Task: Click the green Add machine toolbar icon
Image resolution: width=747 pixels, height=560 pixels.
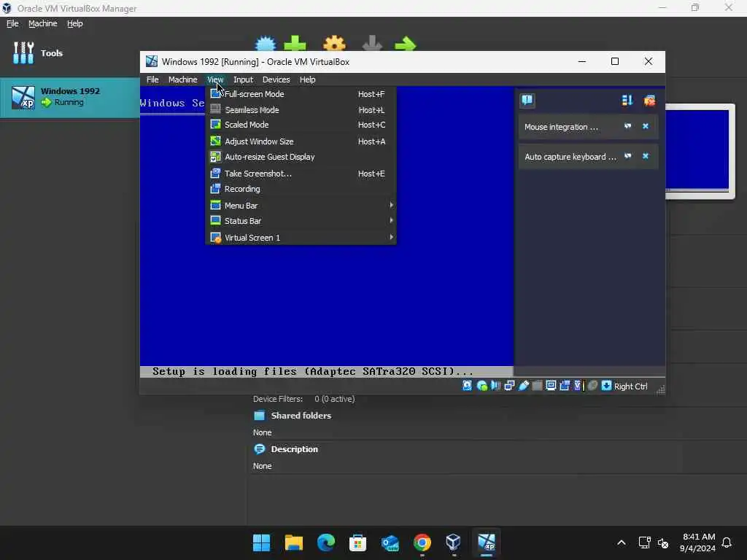Action: (x=295, y=44)
